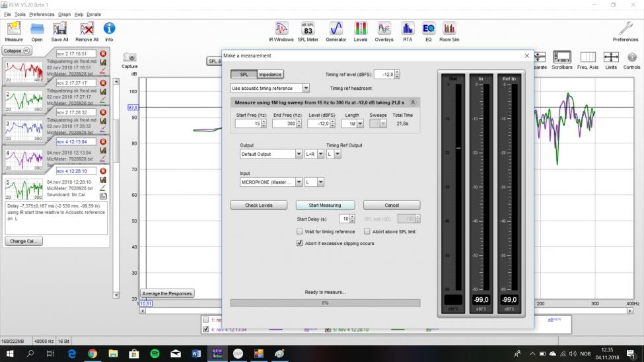Click the Save All toolbar icon
This screenshot has width=644, height=362.
pos(59,30)
